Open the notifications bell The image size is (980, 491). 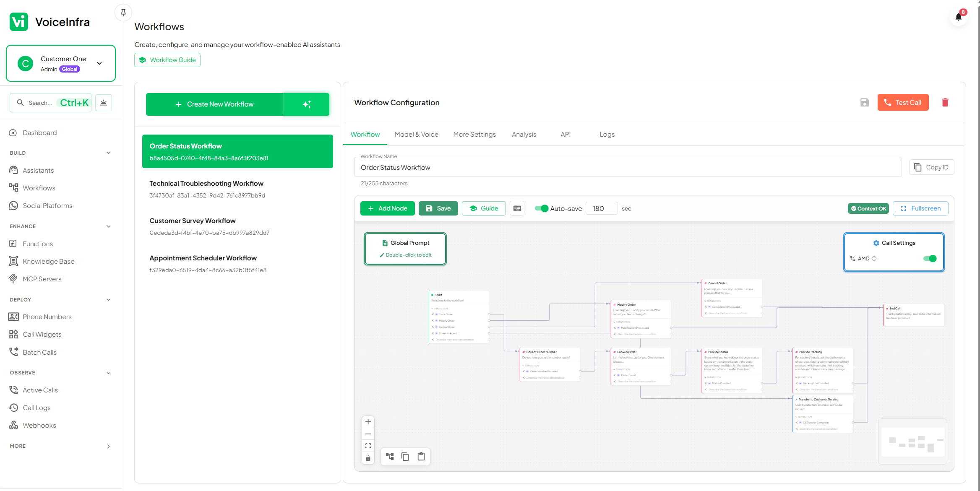pos(958,17)
